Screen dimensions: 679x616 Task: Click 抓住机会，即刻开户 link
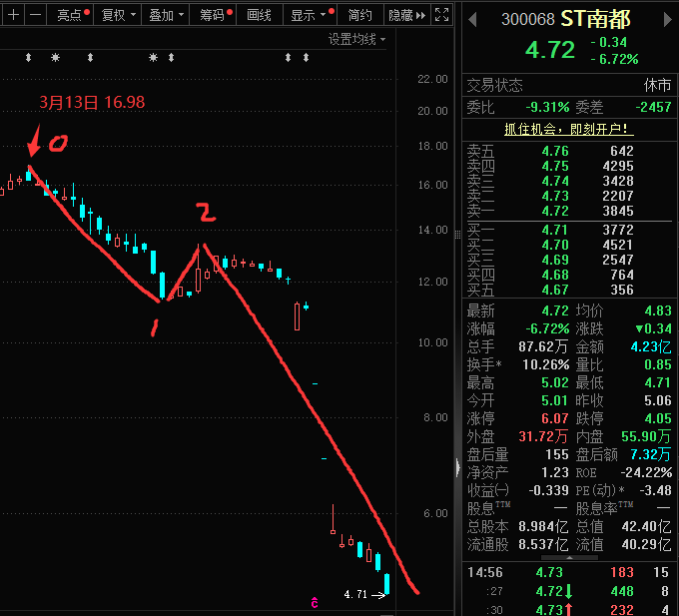point(568,129)
